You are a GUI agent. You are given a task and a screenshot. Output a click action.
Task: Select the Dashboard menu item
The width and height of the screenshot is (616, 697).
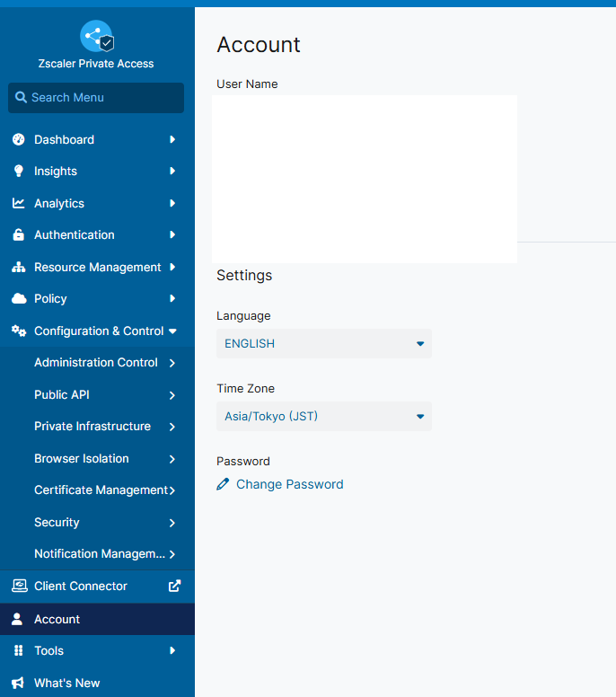point(97,139)
